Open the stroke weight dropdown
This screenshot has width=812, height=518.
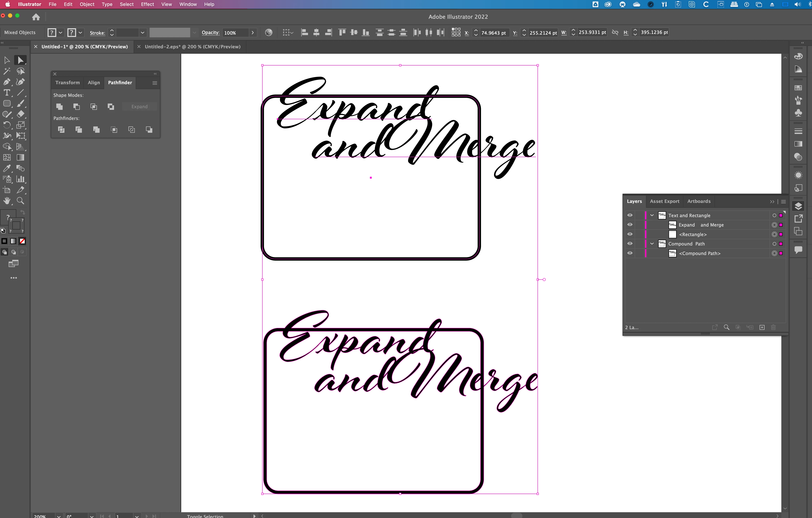coord(142,33)
